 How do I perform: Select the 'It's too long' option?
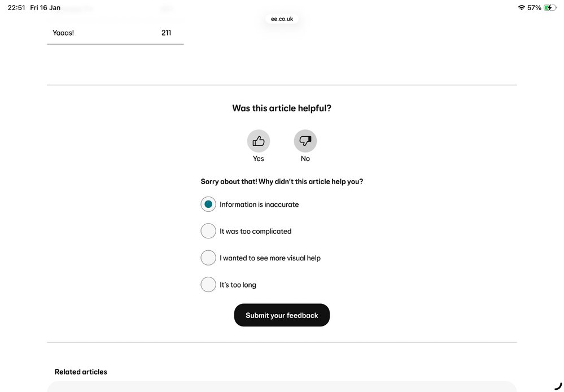(x=208, y=284)
